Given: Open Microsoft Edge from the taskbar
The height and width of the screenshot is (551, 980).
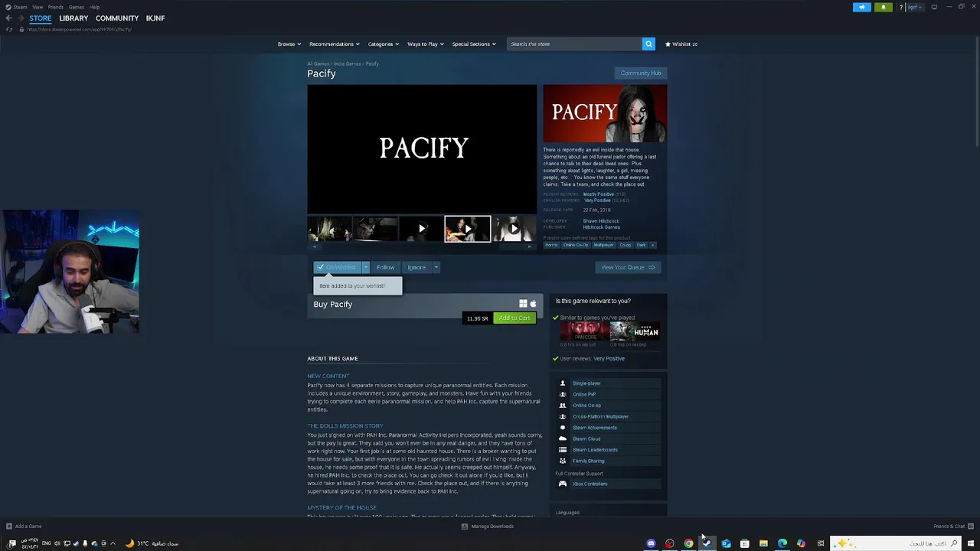Looking at the screenshot, I should click(782, 543).
